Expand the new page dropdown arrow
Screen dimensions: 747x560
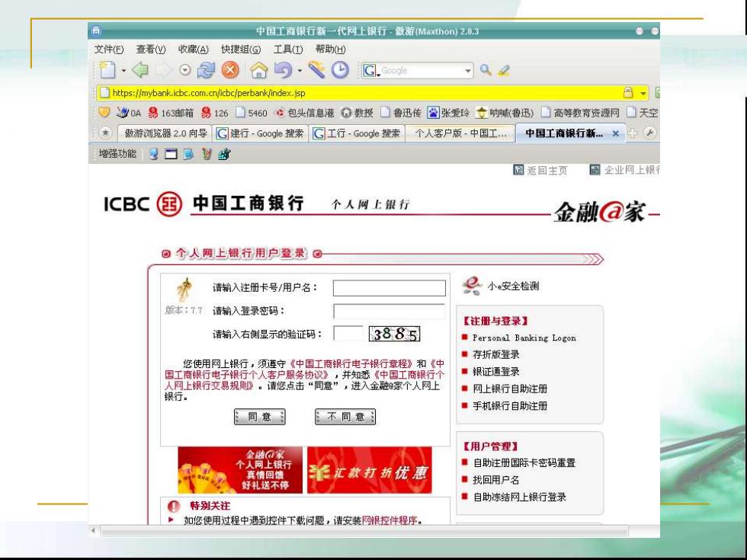tap(123, 71)
